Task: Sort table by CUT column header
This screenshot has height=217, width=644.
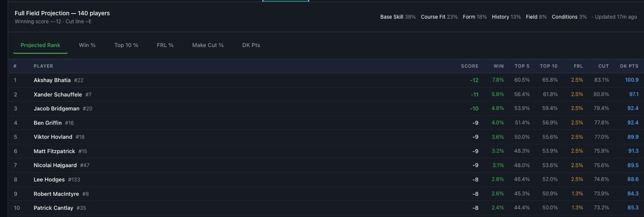Action: [x=603, y=66]
